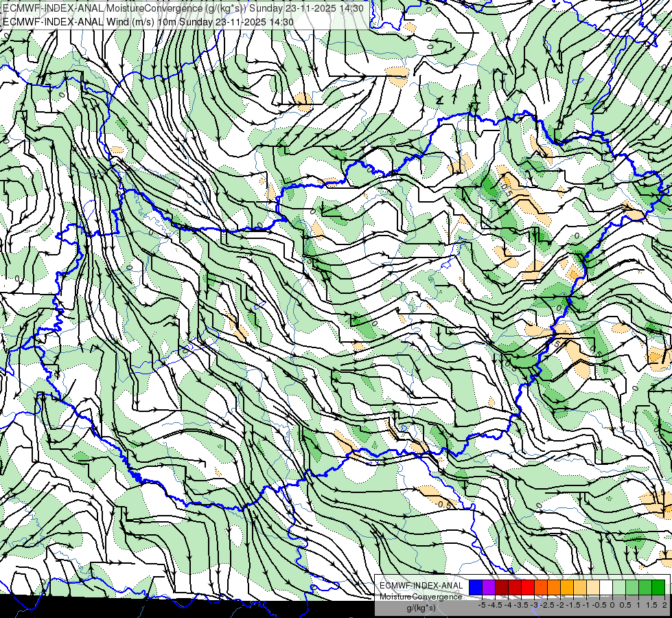Click the bright red swatch between -3.5 and -3
Screen dimensions: 672x618
pyautogui.click(x=528, y=587)
